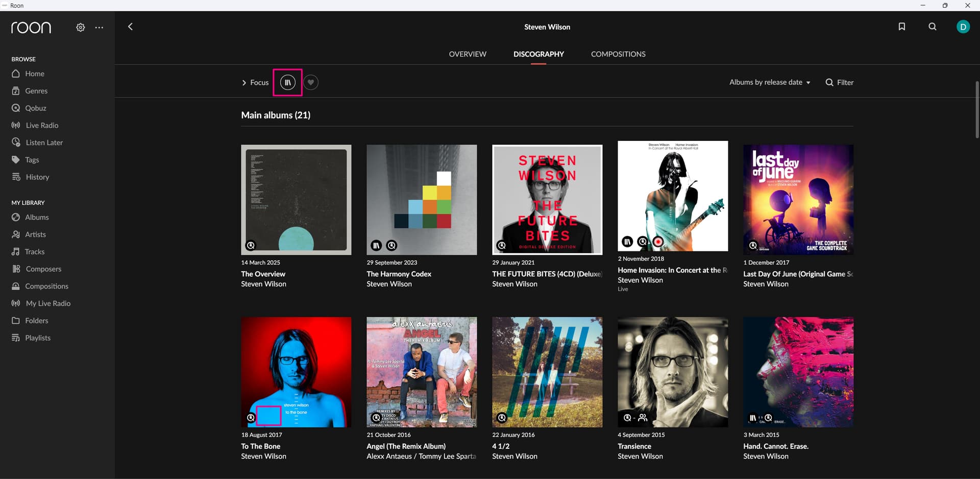
Task: Open Qobuz in the sidebar
Action: coord(36,108)
